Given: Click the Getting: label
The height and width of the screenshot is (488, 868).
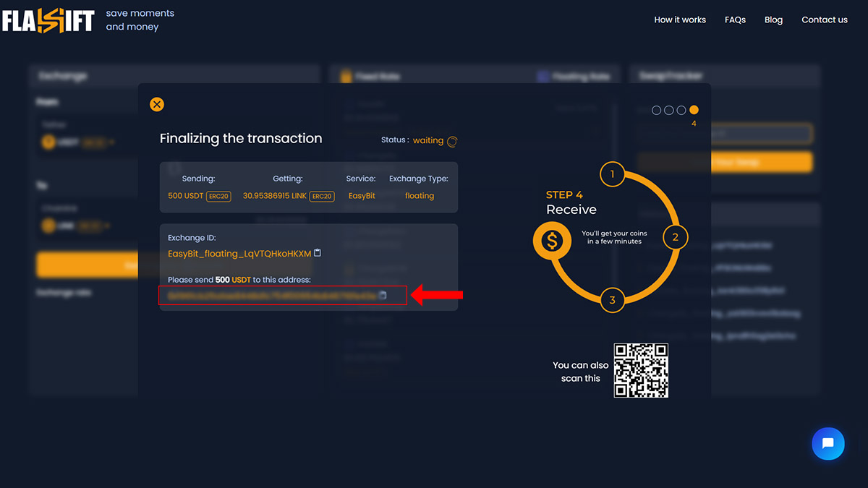Looking at the screenshot, I should 288,179.
